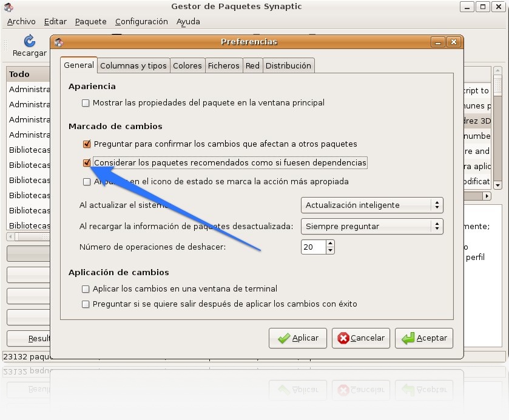
Task: Toggle Considerar los paquetes recomendados checkbox
Action: 87,163
